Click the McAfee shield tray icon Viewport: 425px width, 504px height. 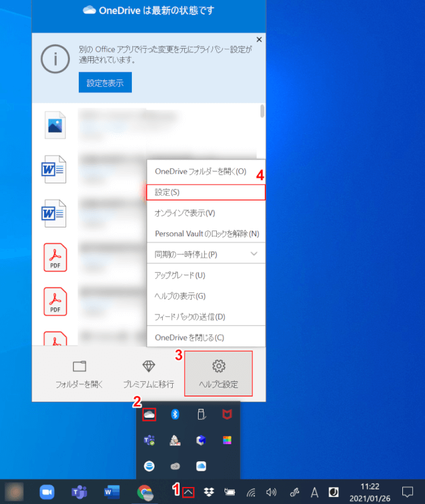click(x=227, y=415)
